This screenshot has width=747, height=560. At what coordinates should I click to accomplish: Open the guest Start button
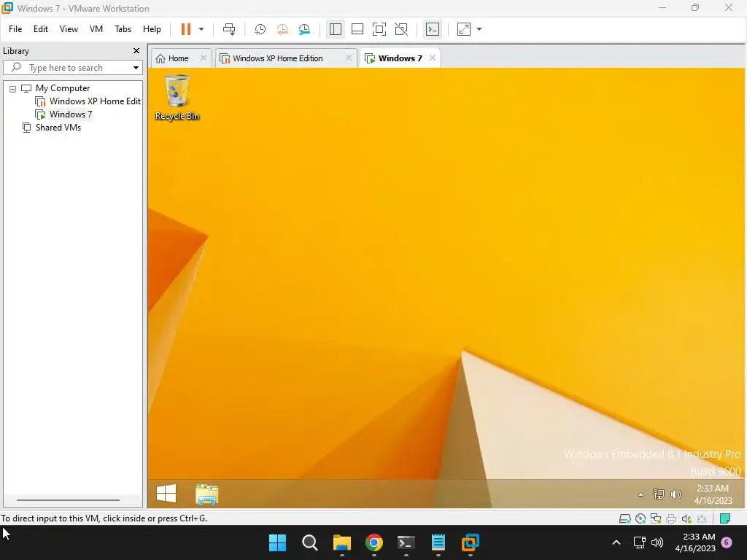coord(166,494)
